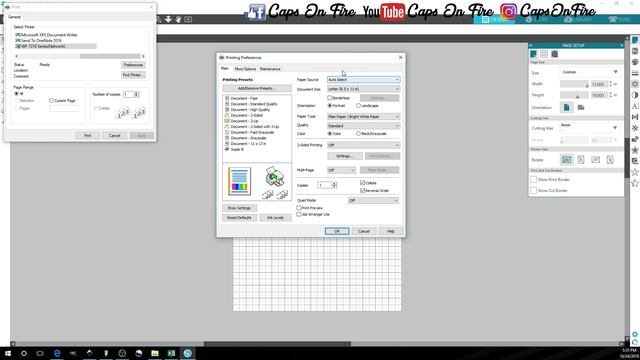Choose Black/Grayscale color radio button
Screen dimensions: 640x360
[358, 133]
